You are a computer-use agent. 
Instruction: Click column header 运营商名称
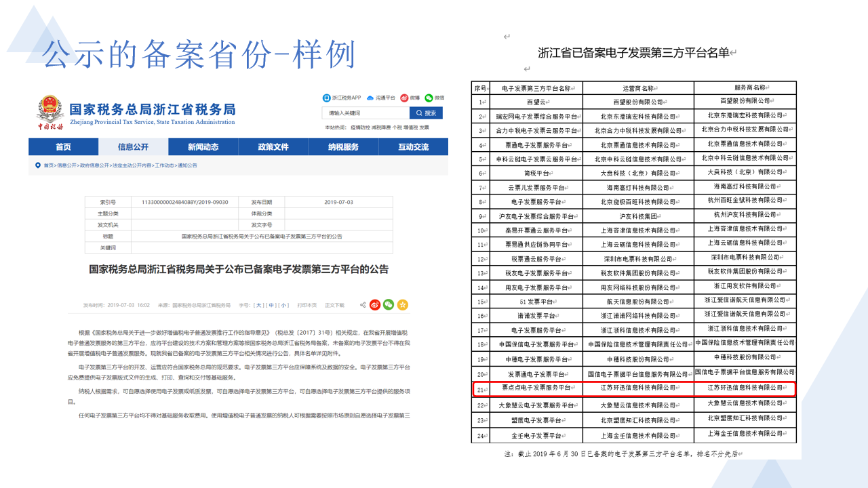pyautogui.click(x=638, y=88)
